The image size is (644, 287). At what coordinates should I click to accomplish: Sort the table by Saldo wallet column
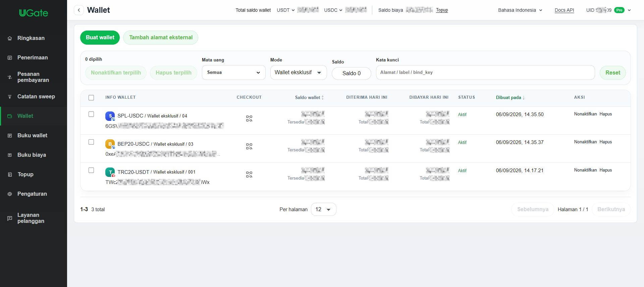coord(309,98)
